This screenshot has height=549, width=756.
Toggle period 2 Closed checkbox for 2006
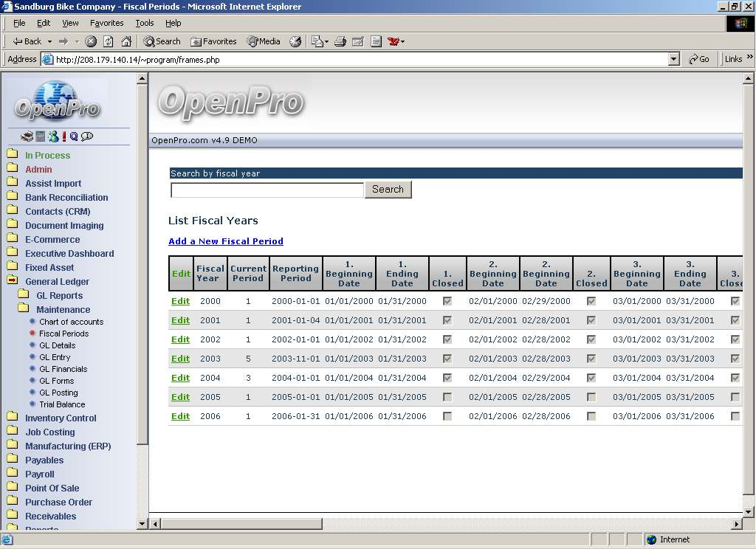[x=591, y=416]
